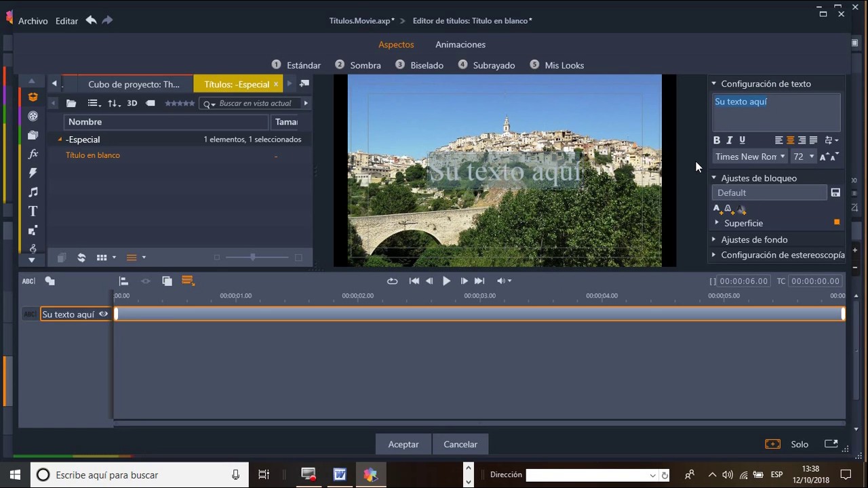868x488 pixels.
Task: Toggle bold text formatting
Action: coord(717,140)
